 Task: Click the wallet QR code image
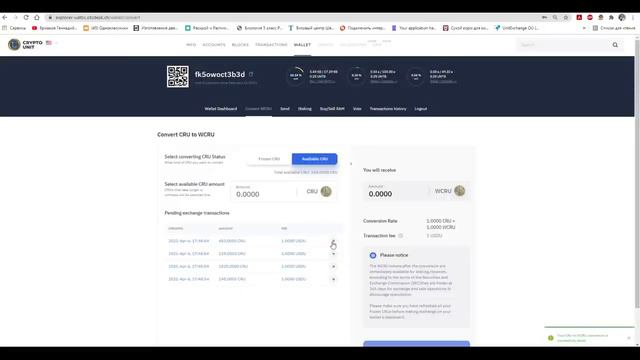click(x=178, y=76)
